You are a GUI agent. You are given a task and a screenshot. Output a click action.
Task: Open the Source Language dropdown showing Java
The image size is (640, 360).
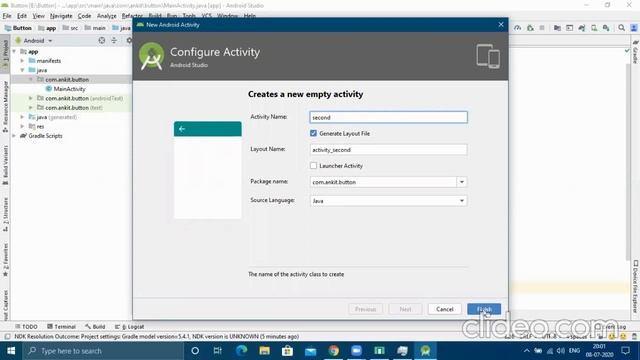pyautogui.click(x=462, y=201)
